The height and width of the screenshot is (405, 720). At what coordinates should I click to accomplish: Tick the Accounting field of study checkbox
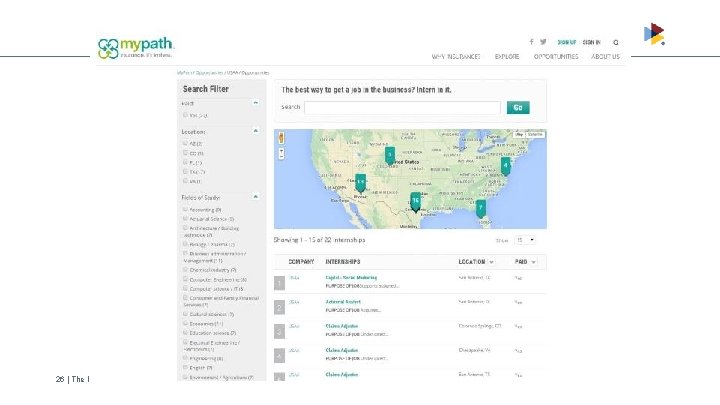click(186, 209)
